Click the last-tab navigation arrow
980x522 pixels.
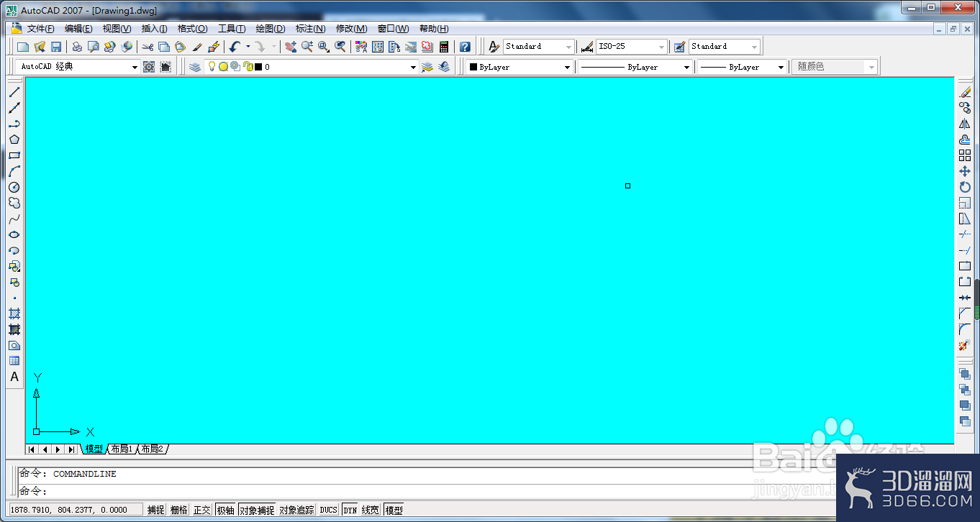tap(71, 449)
